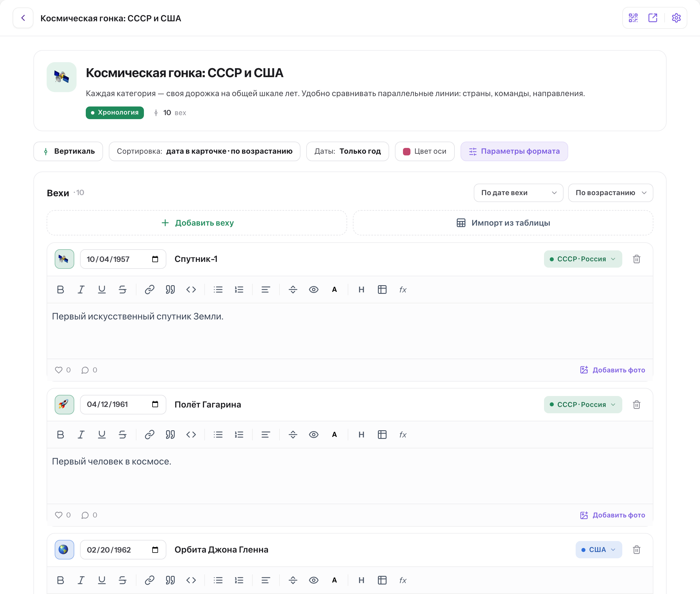
Task: Change category СССР·Россия for Спутник-1
Action: point(583,259)
